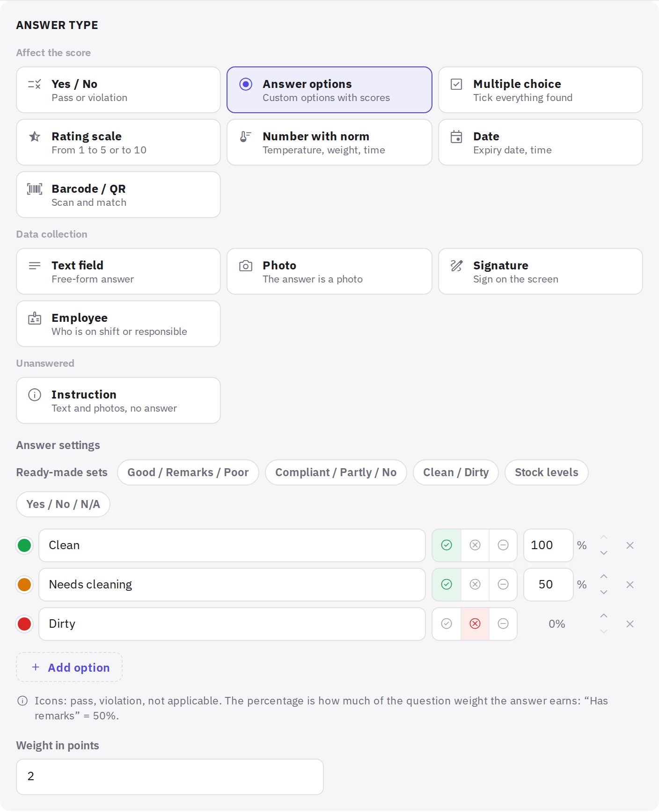The height and width of the screenshot is (812, 659).
Task: Add a new answer option
Action: pos(69,667)
